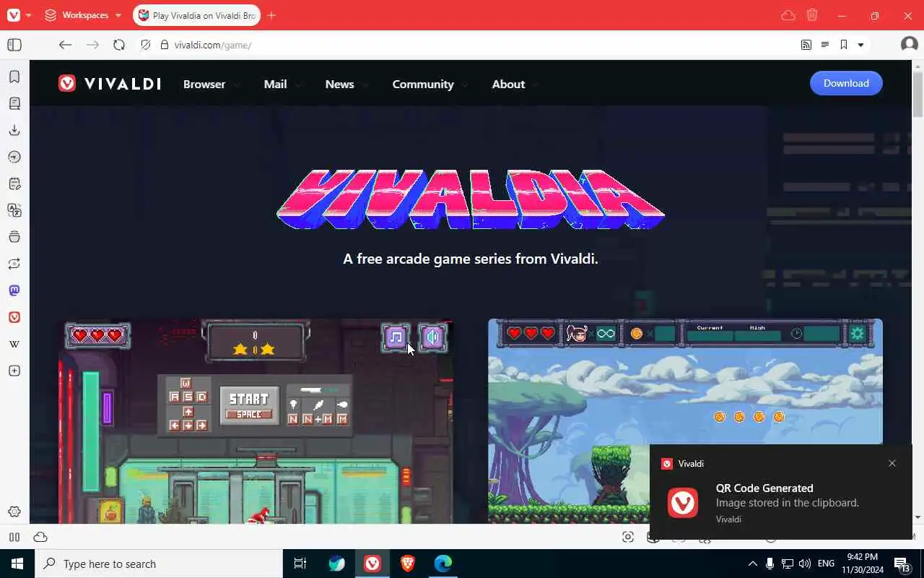924x578 pixels.
Task: Add a new web panel
Action: click(x=14, y=371)
